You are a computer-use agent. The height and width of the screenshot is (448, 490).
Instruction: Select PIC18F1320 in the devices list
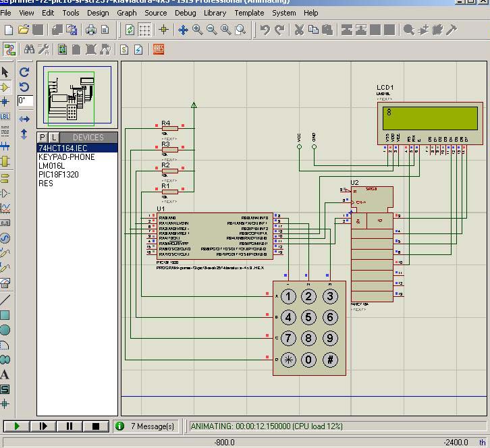[x=58, y=174]
